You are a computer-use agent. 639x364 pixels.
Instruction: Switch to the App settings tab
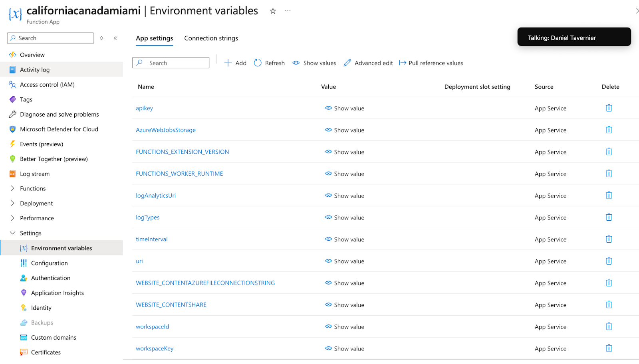click(x=155, y=38)
